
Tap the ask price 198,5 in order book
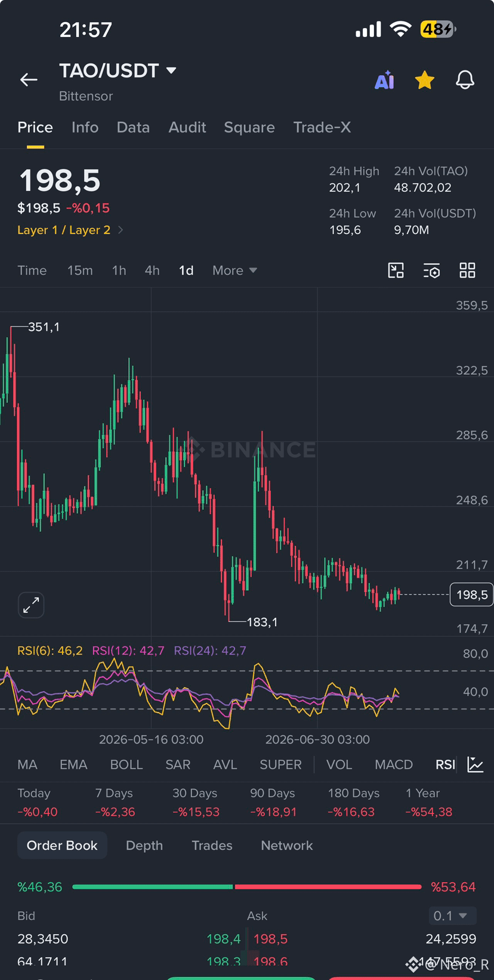[270, 939]
